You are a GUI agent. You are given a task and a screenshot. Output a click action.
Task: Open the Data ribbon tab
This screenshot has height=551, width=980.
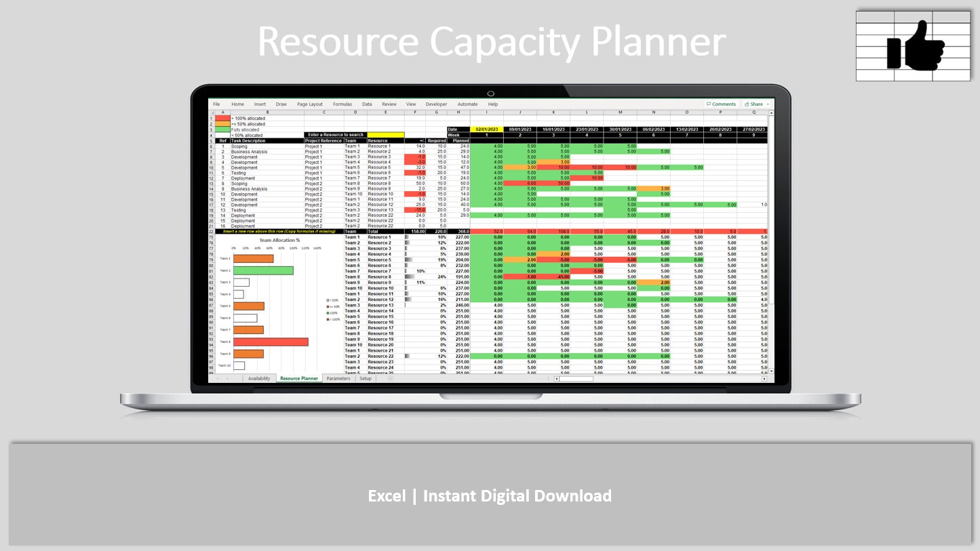(x=367, y=104)
